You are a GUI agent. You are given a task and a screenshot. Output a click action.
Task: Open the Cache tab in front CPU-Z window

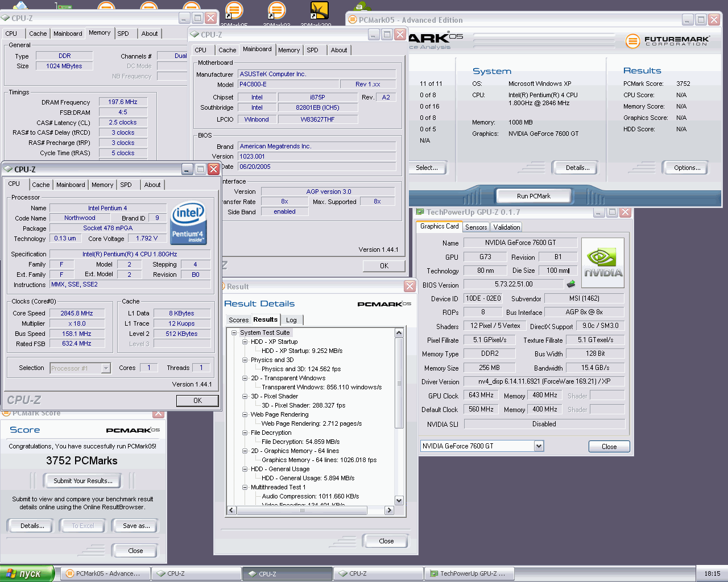41,185
